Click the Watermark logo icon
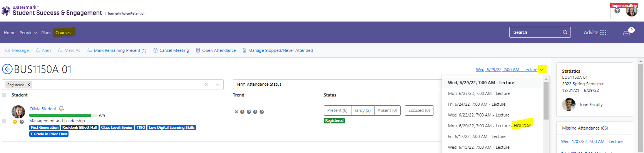This screenshot has height=153, width=644. (x=6, y=10)
